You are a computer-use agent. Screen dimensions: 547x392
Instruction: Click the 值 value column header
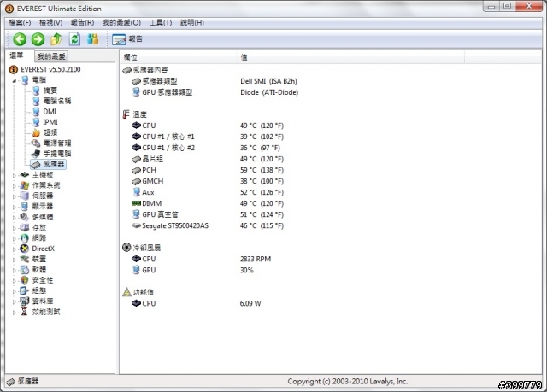pos(350,57)
